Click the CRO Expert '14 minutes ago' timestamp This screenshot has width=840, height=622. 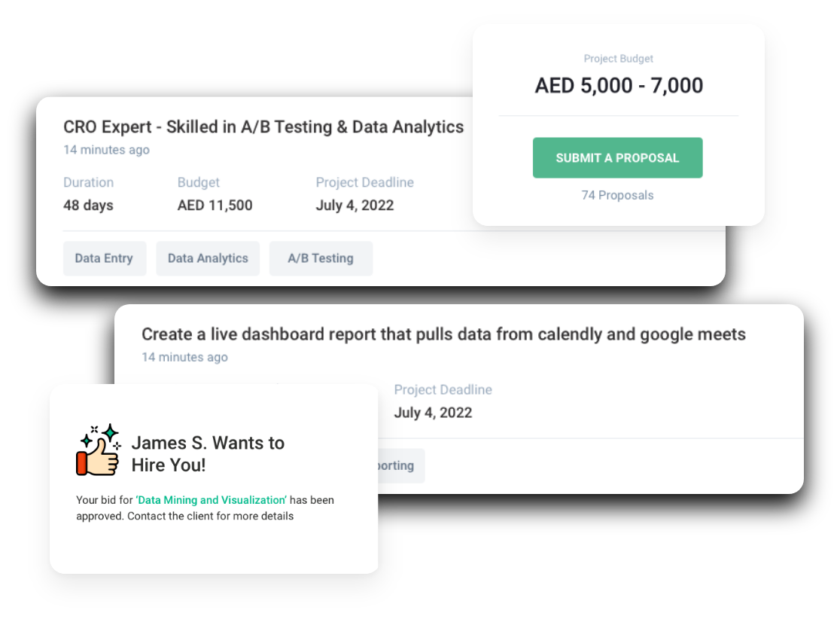106,150
